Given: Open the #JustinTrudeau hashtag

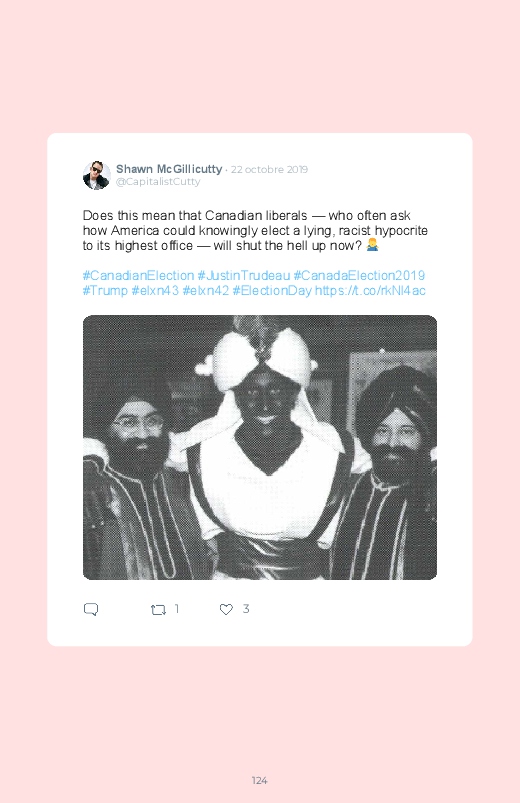Looking at the screenshot, I should pyautogui.click(x=244, y=276).
